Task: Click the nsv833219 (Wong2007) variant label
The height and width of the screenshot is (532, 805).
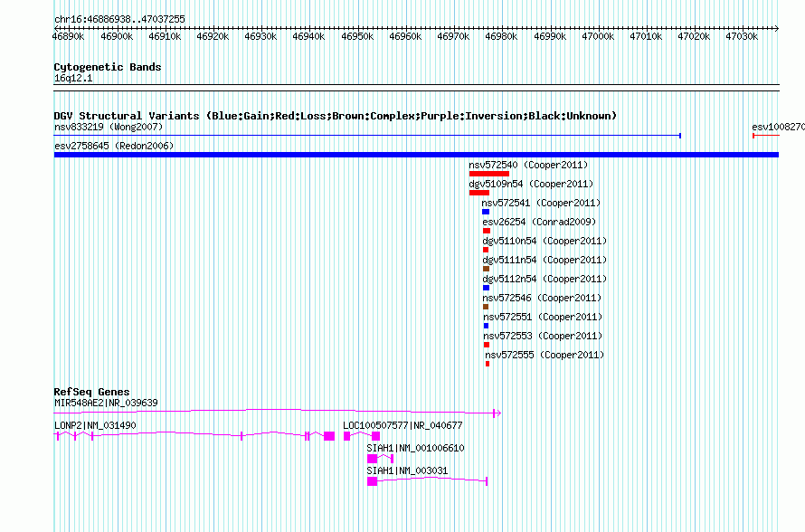Action: (x=109, y=127)
